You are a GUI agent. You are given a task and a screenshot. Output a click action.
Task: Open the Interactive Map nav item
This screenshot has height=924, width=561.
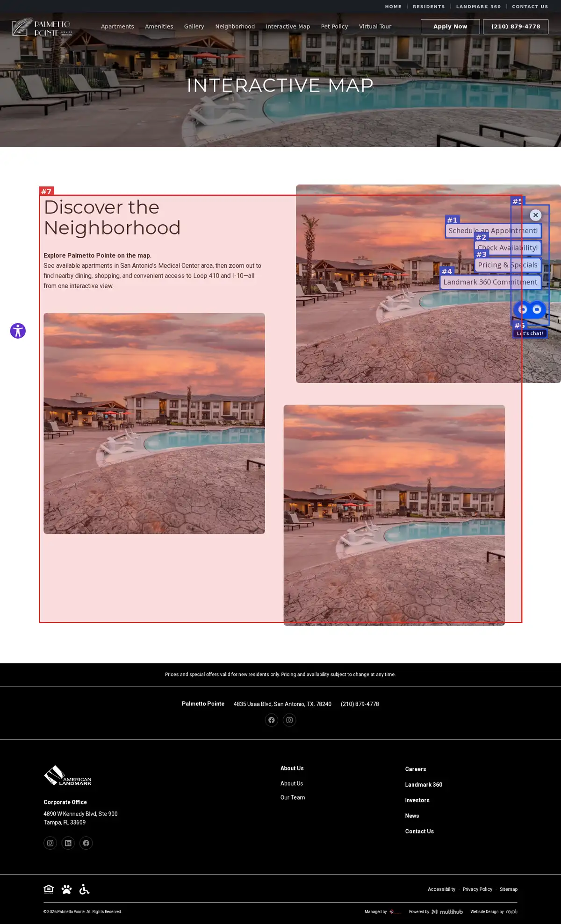[x=288, y=27]
